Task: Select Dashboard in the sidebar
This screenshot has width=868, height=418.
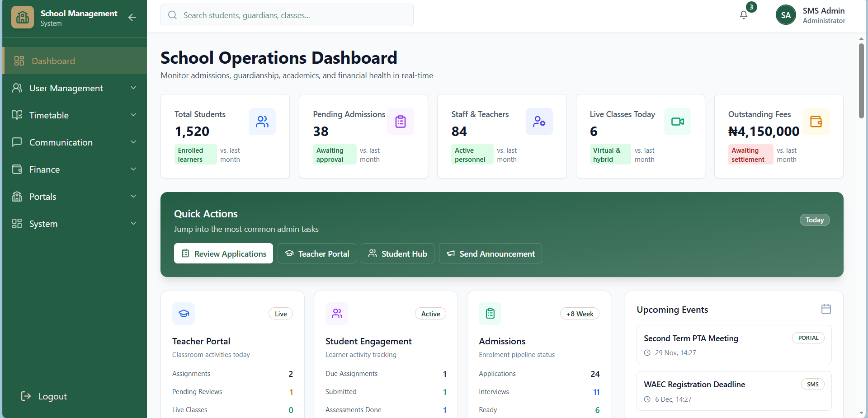Action: [53, 61]
